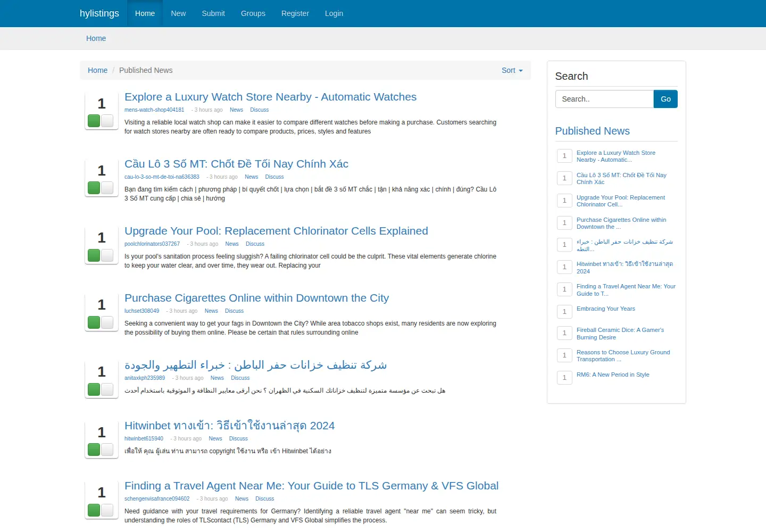The width and height of the screenshot is (766, 532).
Task: Open the Sort dropdown
Action: tap(512, 70)
